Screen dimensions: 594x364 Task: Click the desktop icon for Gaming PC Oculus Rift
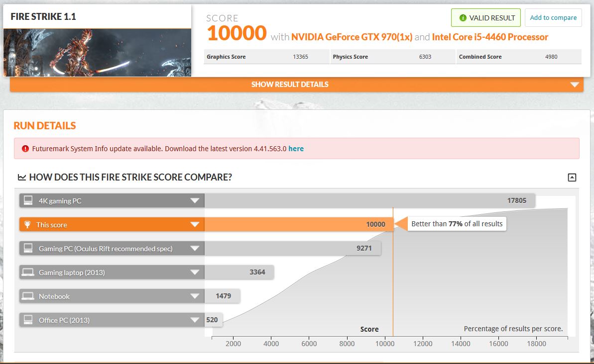coord(28,248)
